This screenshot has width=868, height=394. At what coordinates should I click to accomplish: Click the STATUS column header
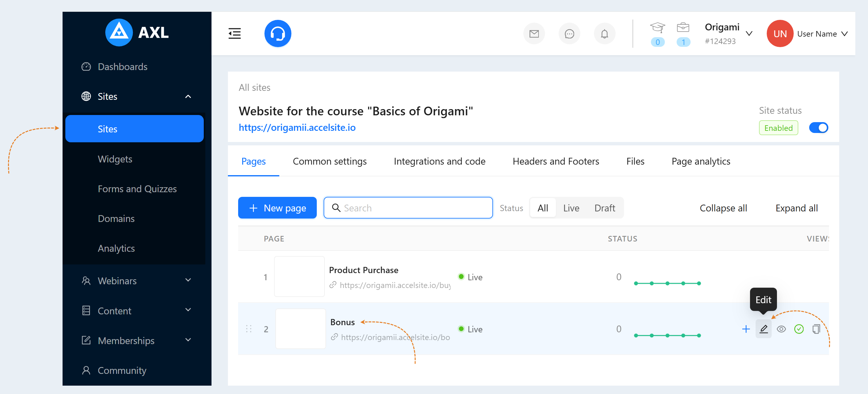pyautogui.click(x=622, y=238)
